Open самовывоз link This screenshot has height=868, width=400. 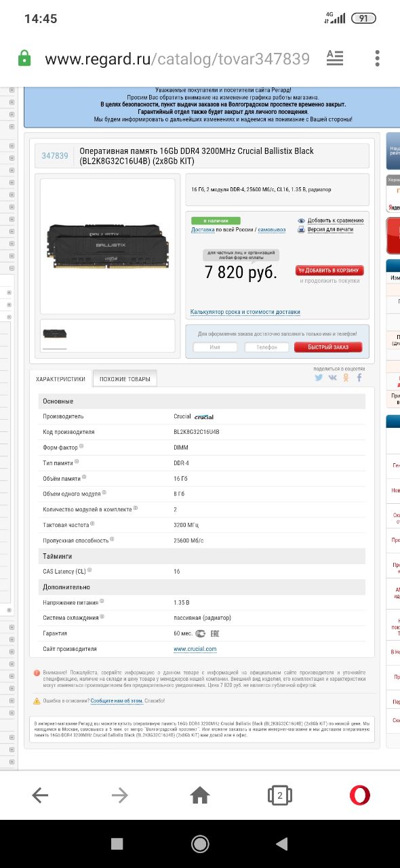(272, 229)
